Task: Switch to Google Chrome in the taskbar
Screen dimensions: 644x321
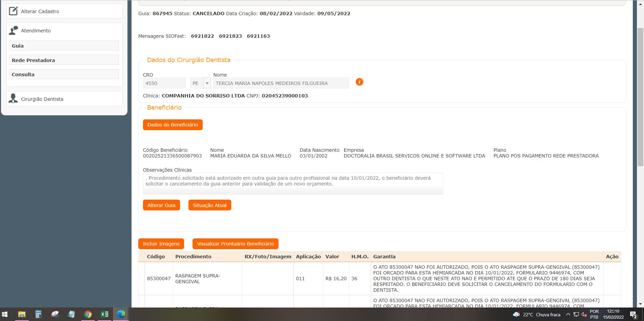Action: pyautogui.click(x=88, y=314)
